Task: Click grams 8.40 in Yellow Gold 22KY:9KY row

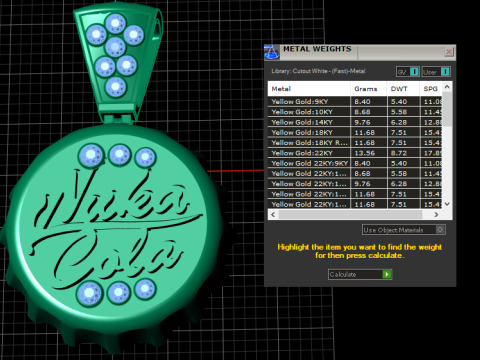Action: pos(362,163)
